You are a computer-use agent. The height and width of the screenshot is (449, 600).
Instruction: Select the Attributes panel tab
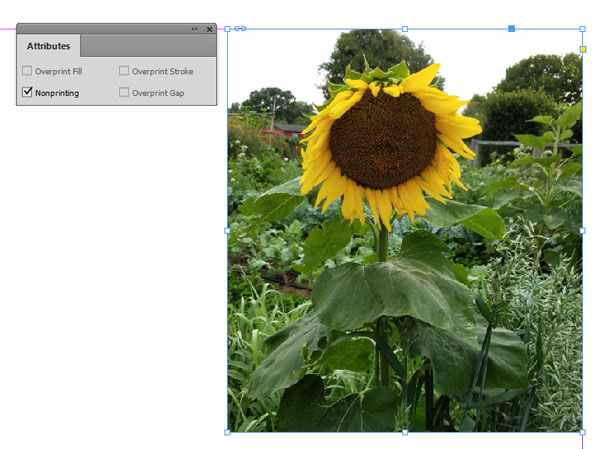click(49, 46)
